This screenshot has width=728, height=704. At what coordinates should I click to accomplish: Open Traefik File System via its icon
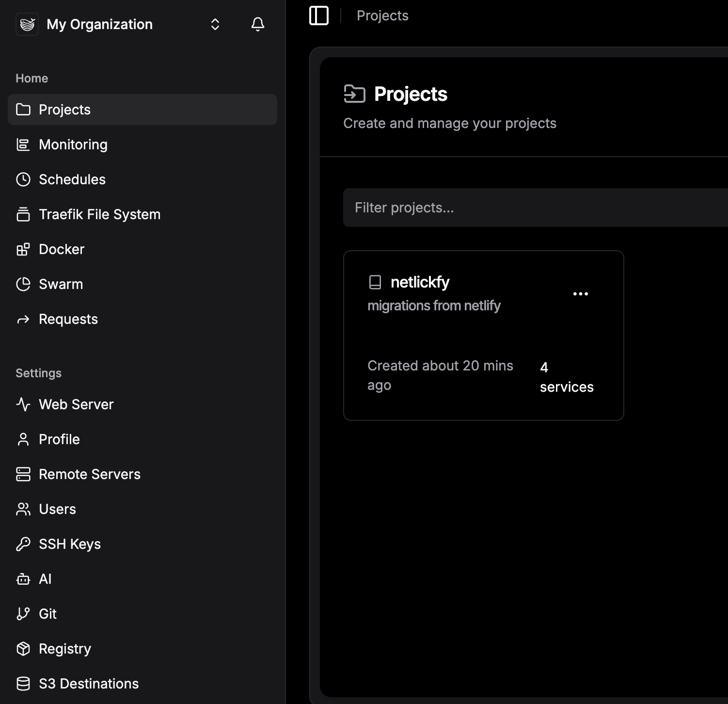pyautogui.click(x=23, y=214)
